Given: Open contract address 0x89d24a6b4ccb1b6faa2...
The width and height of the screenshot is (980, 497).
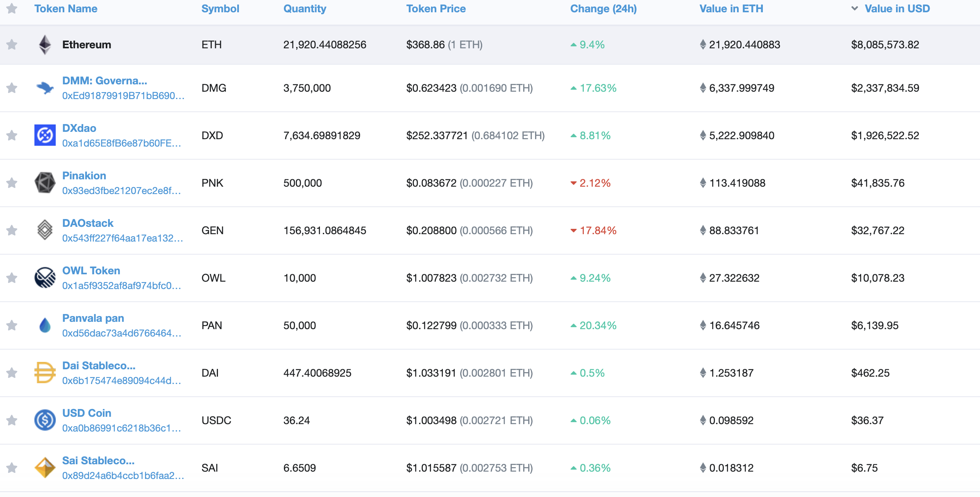Looking at the screenshot, I should tap(123, 476).
